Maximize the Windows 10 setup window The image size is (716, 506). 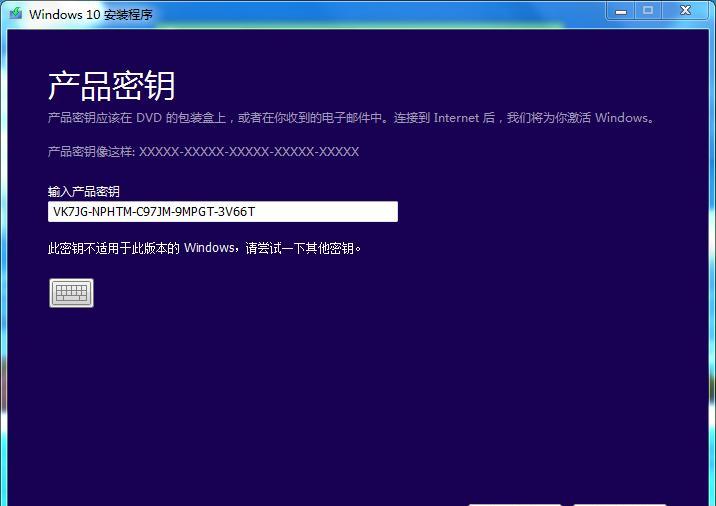tap(648, 11)
